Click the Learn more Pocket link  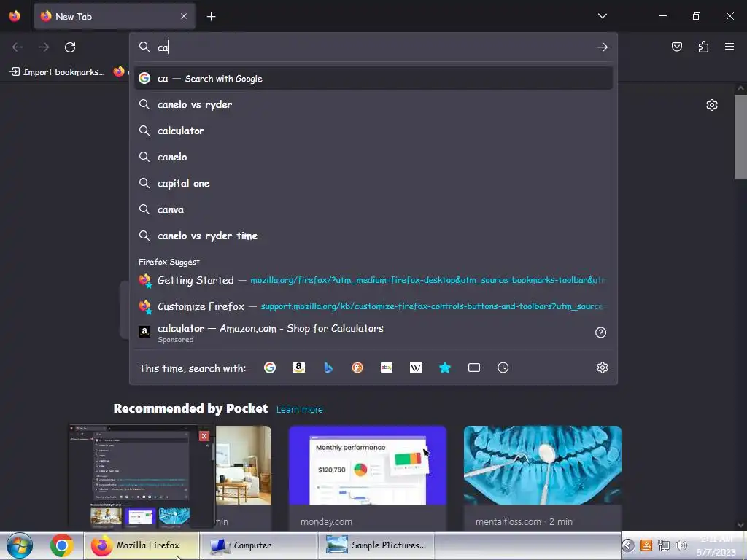click(x=299, y=410)
